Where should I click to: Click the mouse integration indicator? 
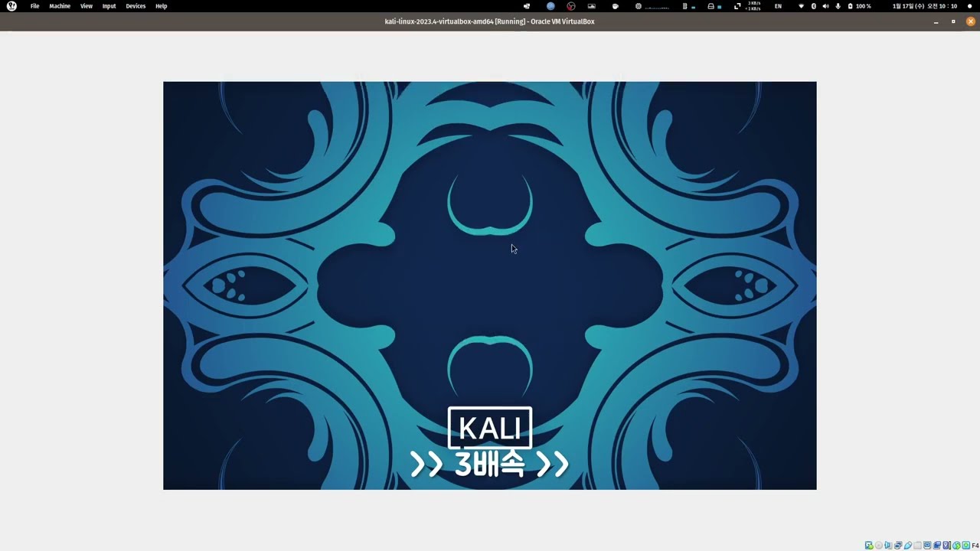(956, 546)
